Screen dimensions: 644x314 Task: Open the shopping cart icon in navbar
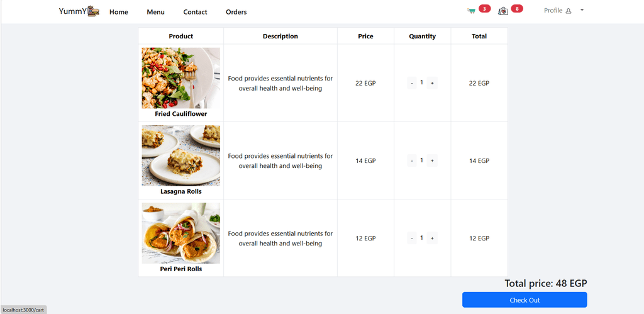[x=471, y=11]
